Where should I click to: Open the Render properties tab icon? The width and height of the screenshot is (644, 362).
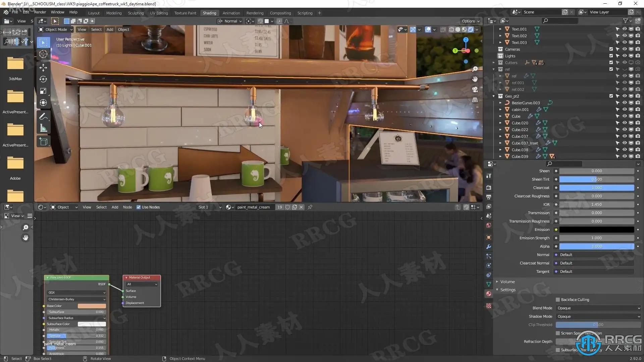click(x=489, y=188)
